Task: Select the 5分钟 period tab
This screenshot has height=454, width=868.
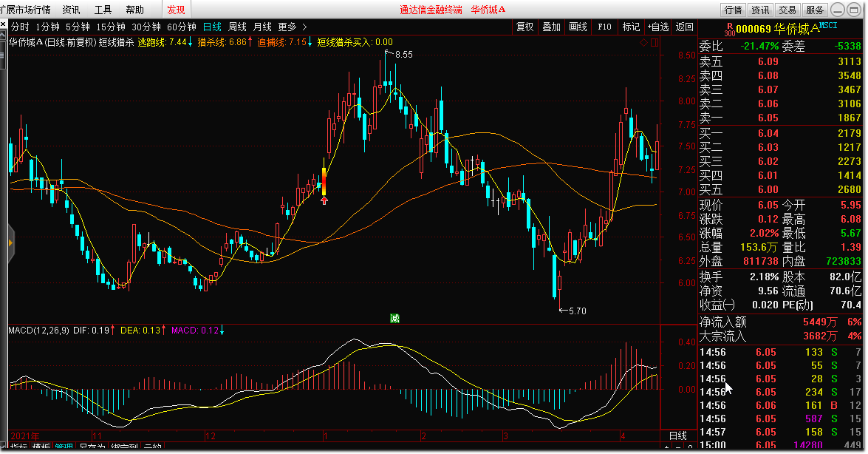Action: coord(78,27)
